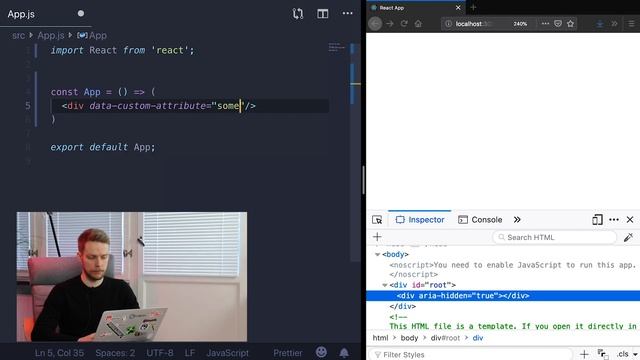
Task: Go back in the browser
Action: pos(375,24)
